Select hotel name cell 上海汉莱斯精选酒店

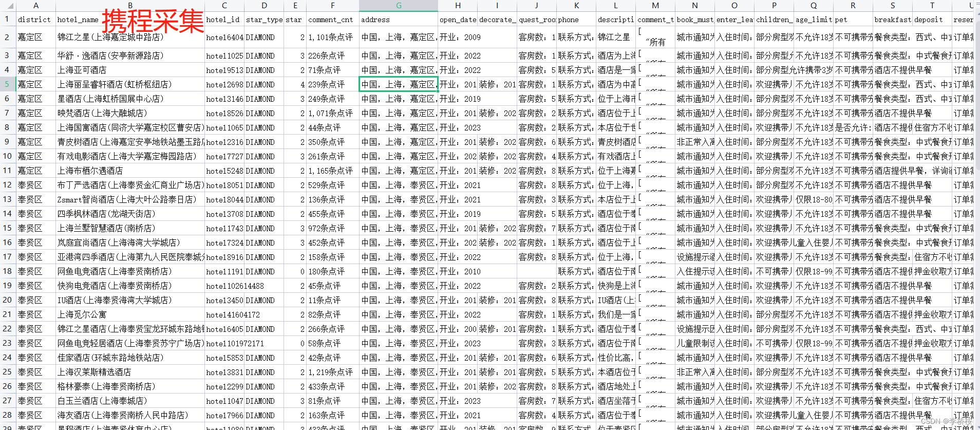pyautogui.click(x=130, y=372)
